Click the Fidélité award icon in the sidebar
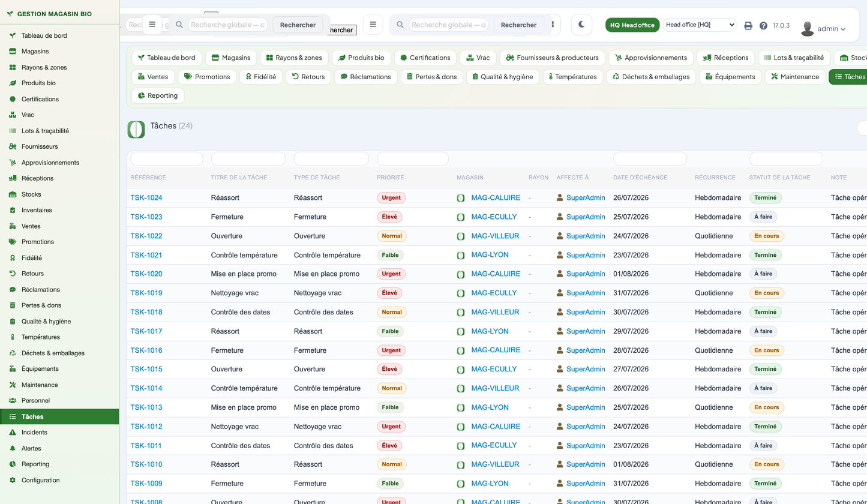This screenshot has width=867, height=504. (13, 258)
